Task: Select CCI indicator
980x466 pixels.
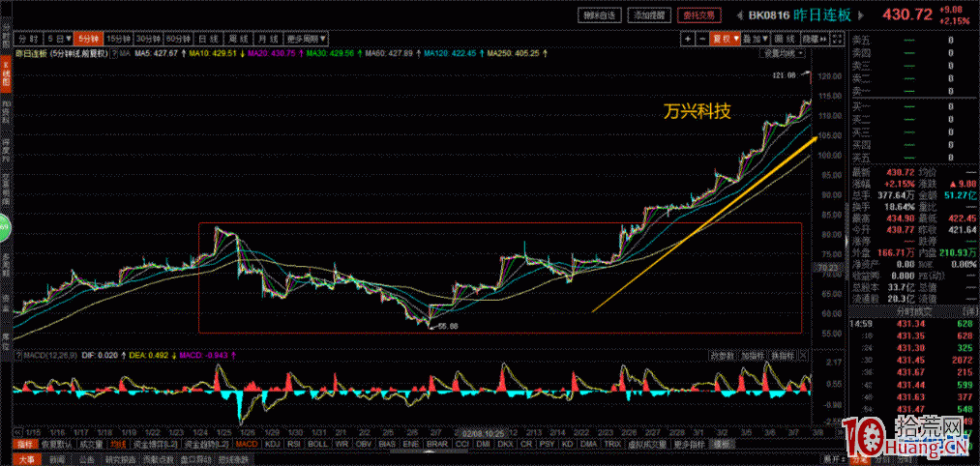Action: click(x=463, y=444)
